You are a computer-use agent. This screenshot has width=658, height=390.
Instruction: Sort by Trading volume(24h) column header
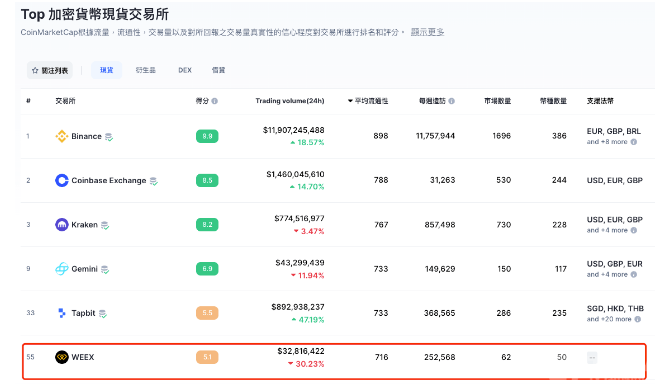290,101
